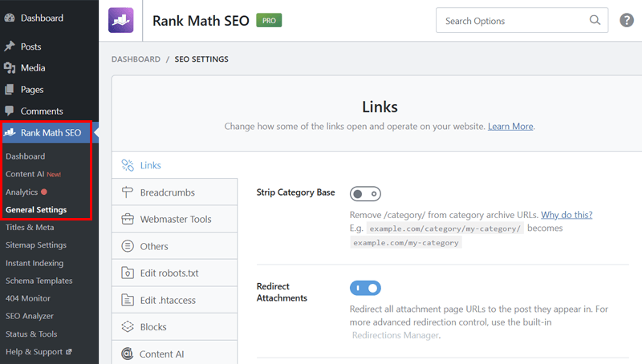Open Instant Indexing submenu item

35,263
